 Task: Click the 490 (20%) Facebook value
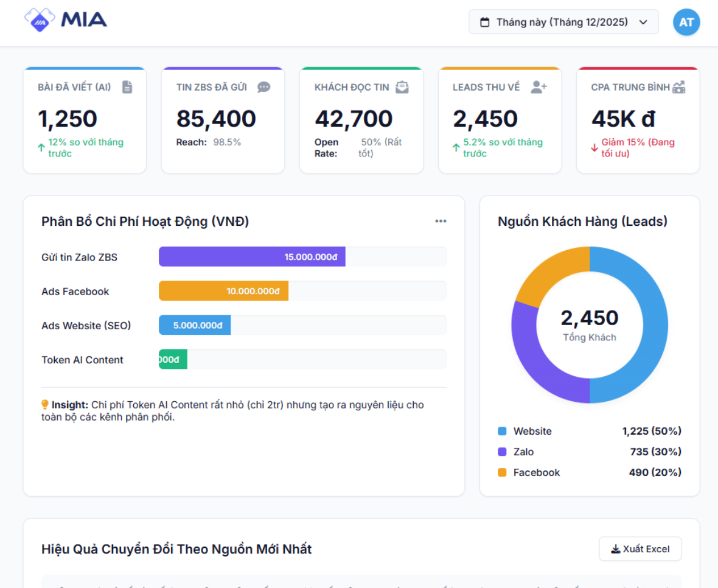click(x=655, y=472)
